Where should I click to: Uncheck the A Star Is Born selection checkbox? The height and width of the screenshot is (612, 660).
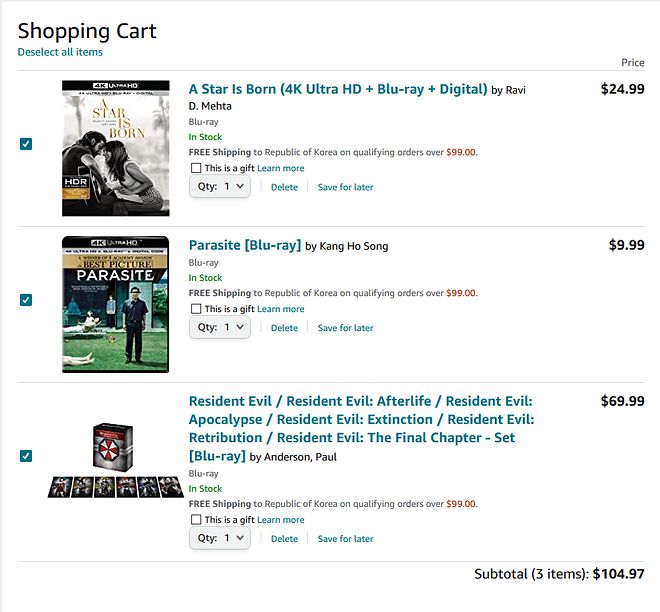point(26,144)
